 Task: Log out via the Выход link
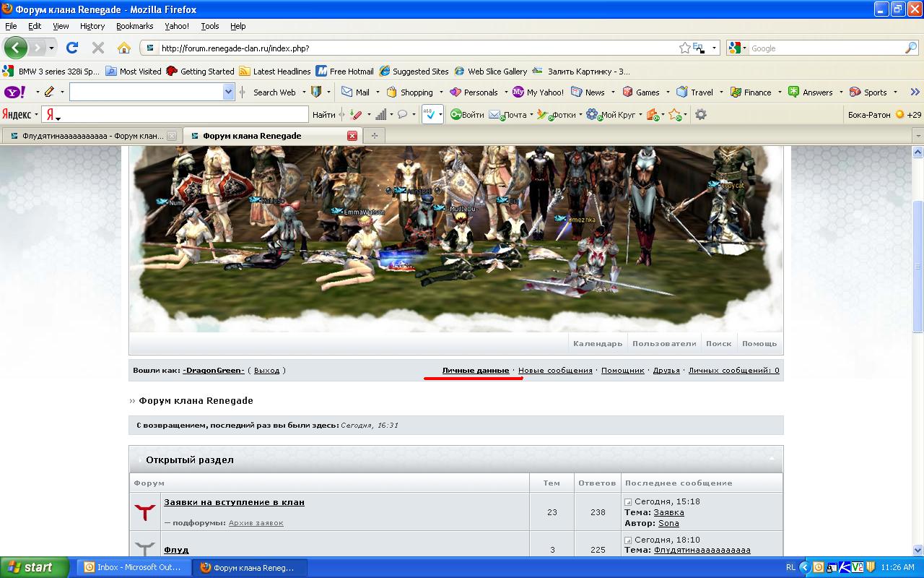click(x=266, y=371)
